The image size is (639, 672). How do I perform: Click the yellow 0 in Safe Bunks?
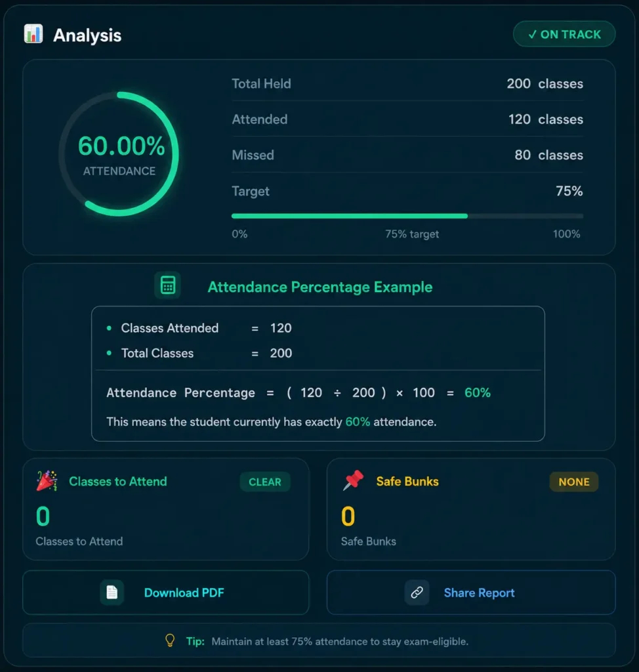click(348, 516)
